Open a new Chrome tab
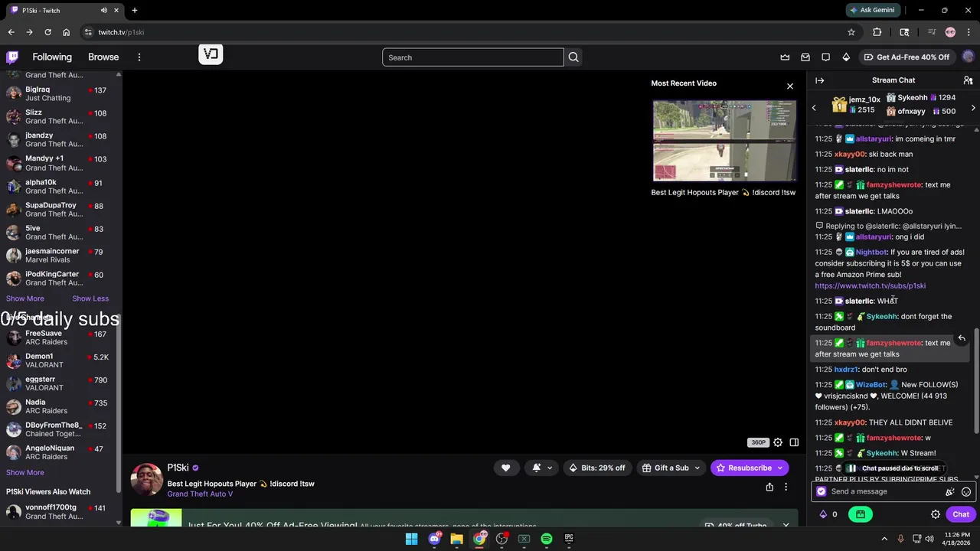Viewport: 980px width, 551px height. [135, 10]
